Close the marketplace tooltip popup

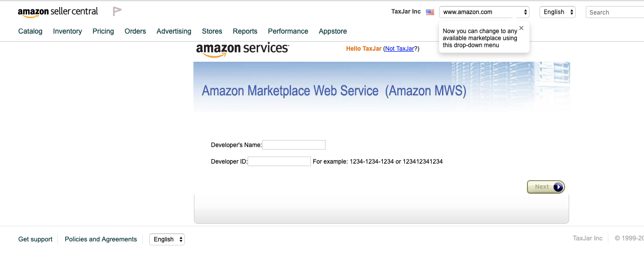[521, 28]
